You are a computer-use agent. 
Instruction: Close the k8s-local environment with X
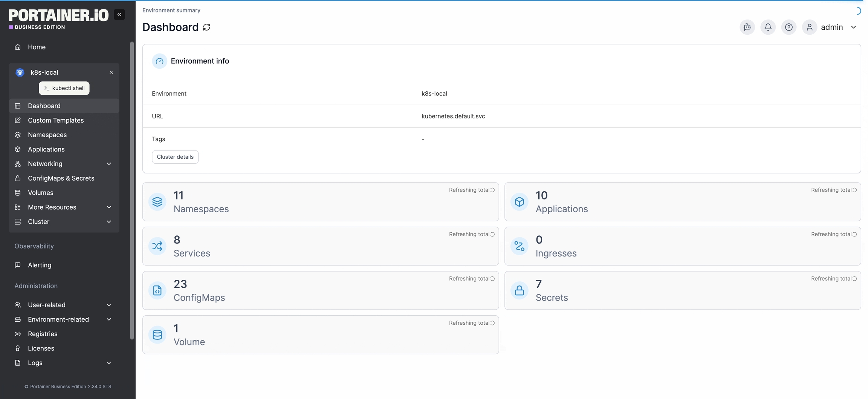111,72
